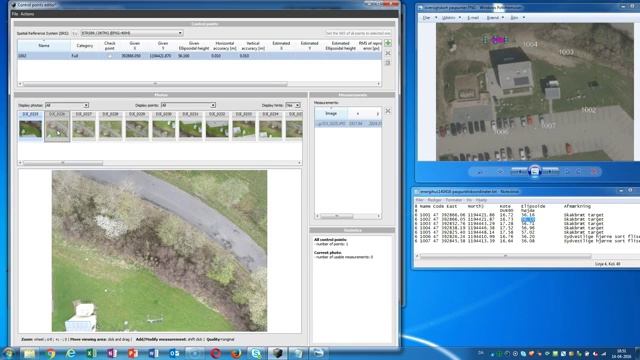Open the Windows Start menu
640x360 pixels.
pos(8,353)
